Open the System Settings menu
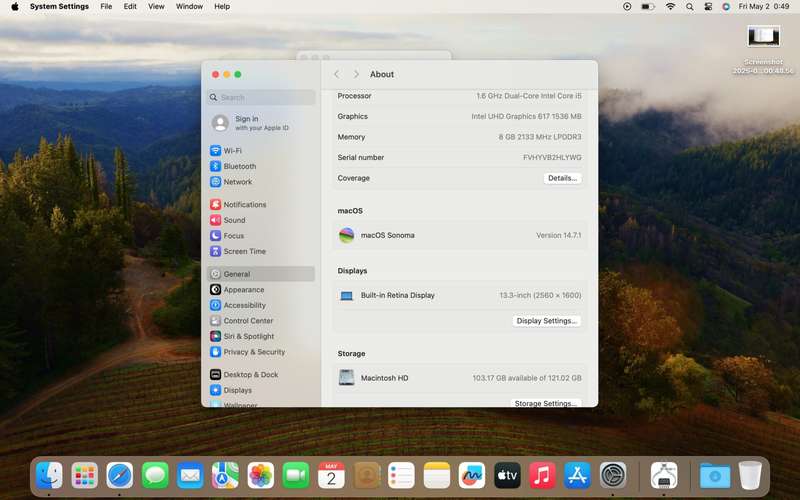The height and width of the screenshot is (500, 800). 59,7
